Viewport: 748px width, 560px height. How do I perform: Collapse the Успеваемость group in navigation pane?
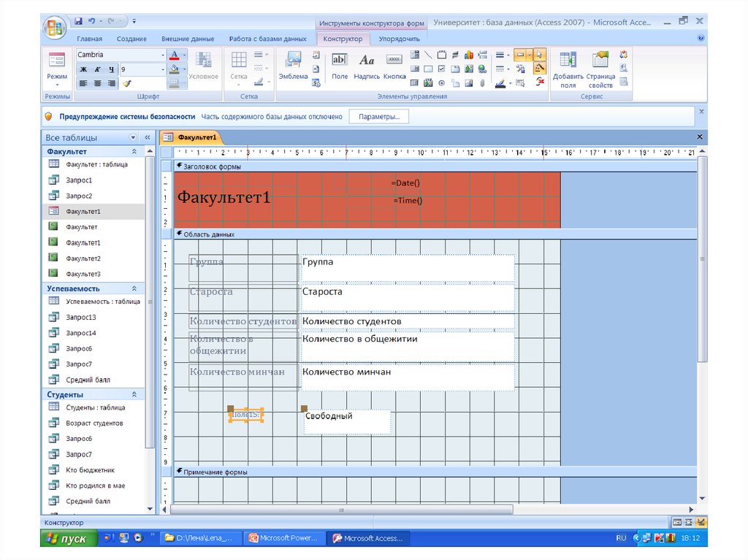click(134, 289)
